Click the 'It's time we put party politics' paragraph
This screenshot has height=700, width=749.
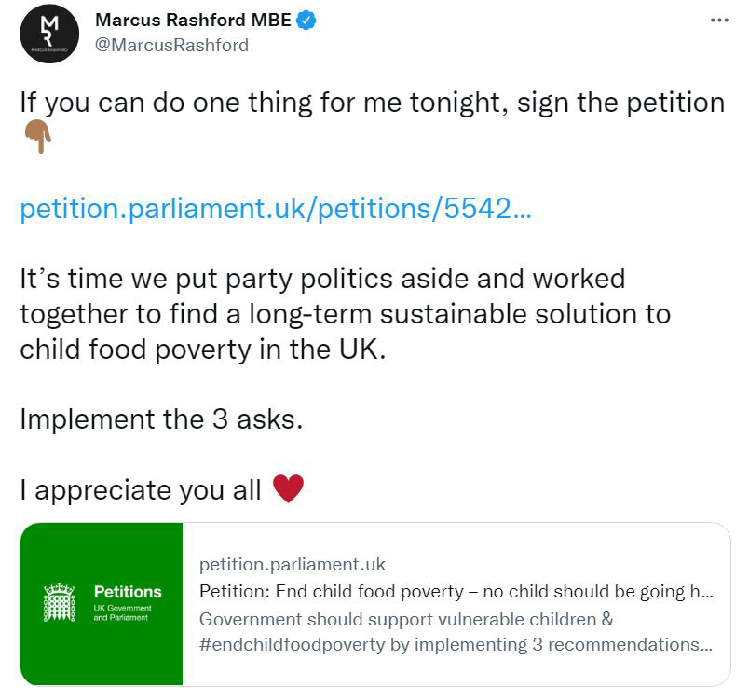click(x=345, y=313)
